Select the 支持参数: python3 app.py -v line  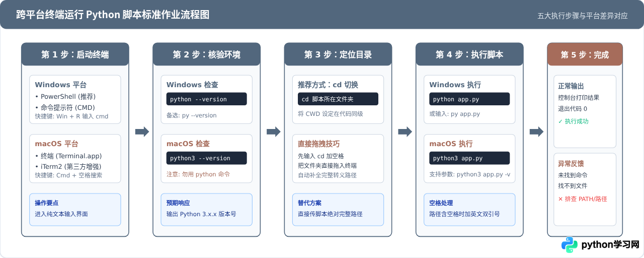[x=469, y=174]
